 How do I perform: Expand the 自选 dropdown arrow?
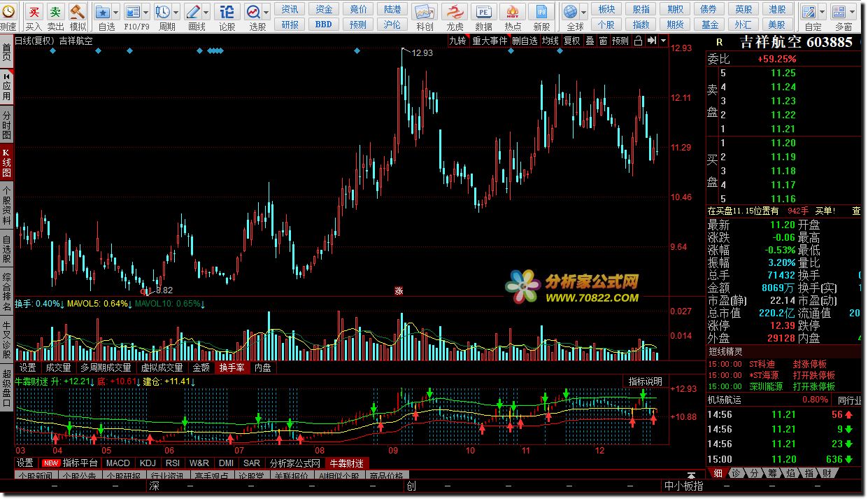pos(115,12)
